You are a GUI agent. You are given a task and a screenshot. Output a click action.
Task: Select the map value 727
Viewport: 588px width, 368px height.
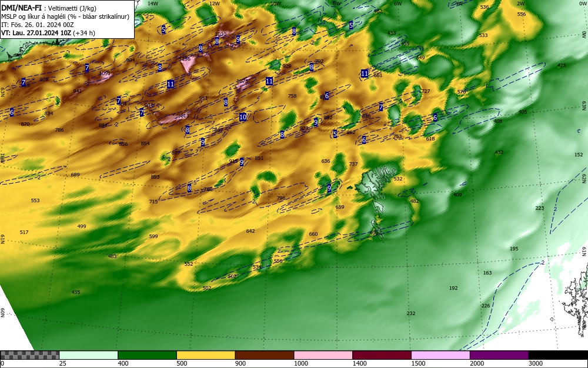[x=426, y=91]
